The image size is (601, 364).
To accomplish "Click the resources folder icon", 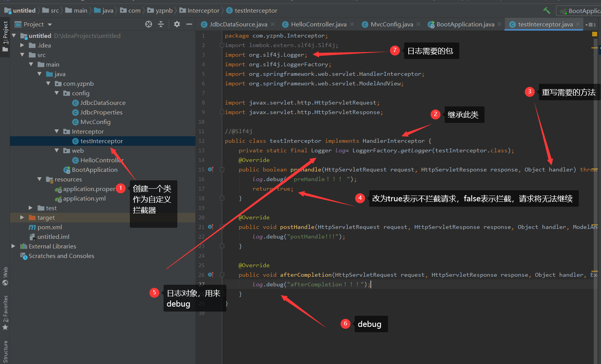I will click(x=49, y=179).
